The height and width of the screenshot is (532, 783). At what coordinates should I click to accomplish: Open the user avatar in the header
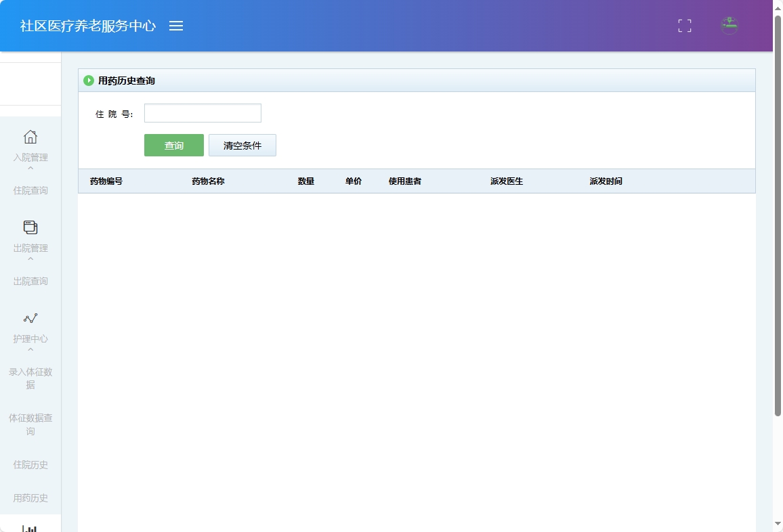pos(729,26)
